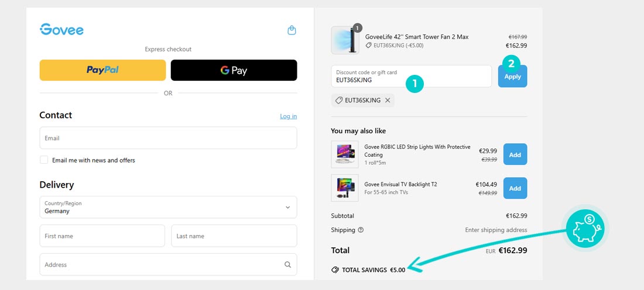Click the Express checkout label
644x290 pixels.
[x=168, y=49]
